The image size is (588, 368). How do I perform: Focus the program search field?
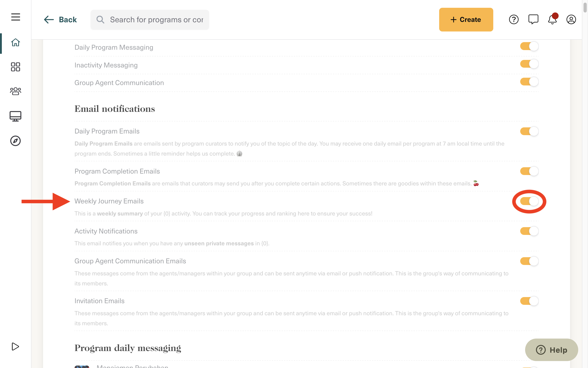coord(150,20)
